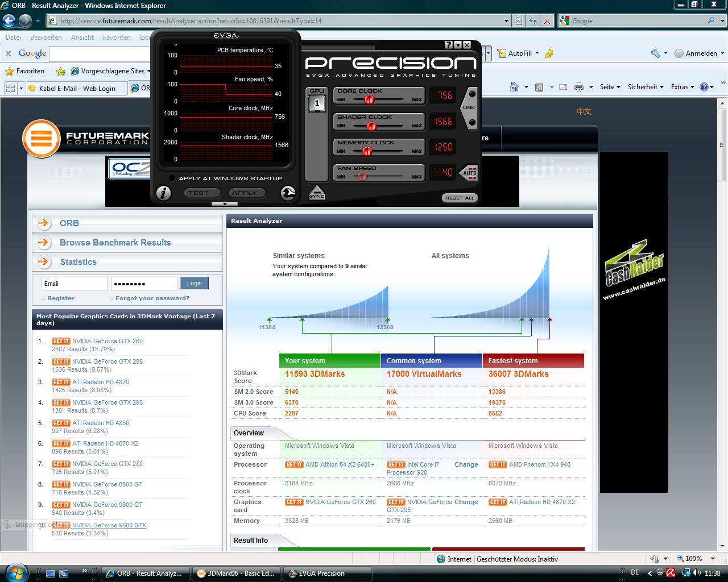728x582 pixels.
Task: Open the Ansicht menu
Action: click(82, 38)
